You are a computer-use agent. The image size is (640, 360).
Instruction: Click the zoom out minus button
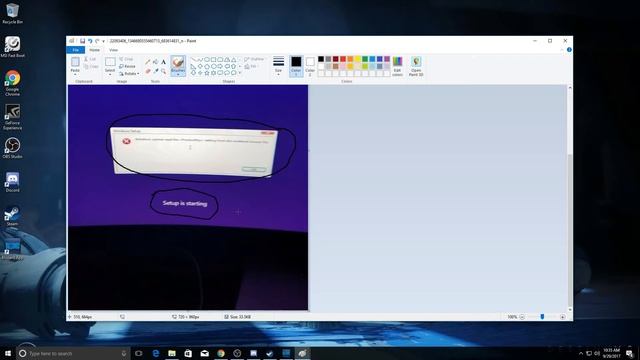click(522, 317)
